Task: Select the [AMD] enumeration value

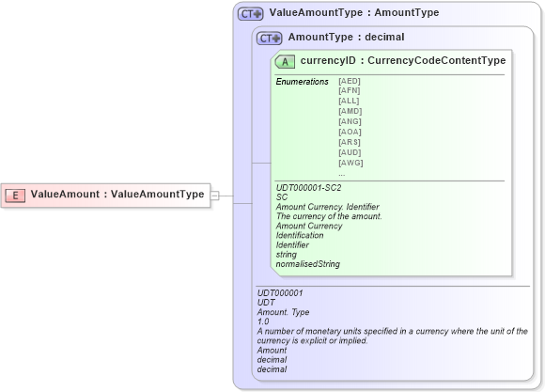Action: click(x=350, y=111)
